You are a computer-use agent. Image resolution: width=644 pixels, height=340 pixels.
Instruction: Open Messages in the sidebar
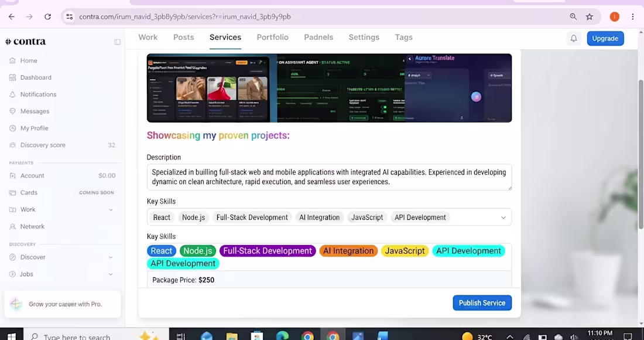[x=35, y=111]
